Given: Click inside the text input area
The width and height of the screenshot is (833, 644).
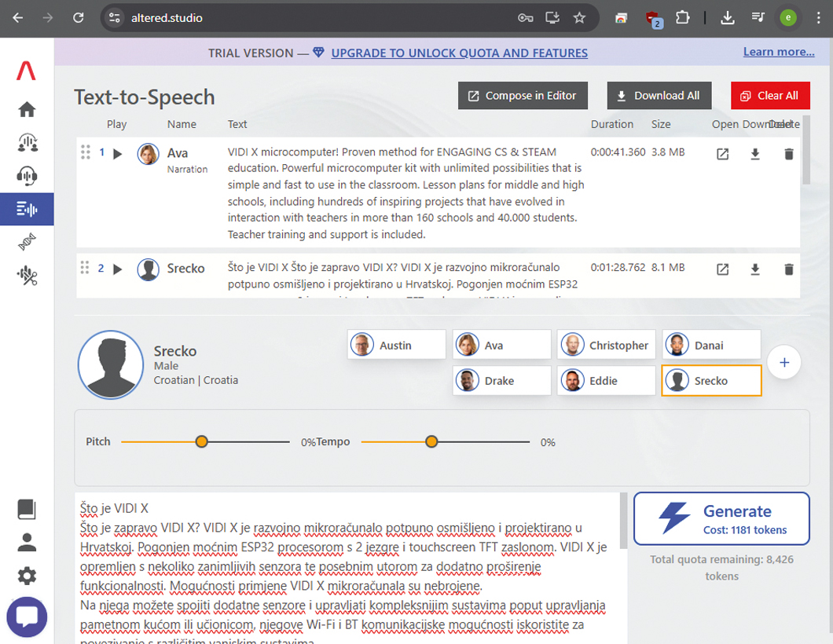Looking at the screenshot, I should coord(346,565).
